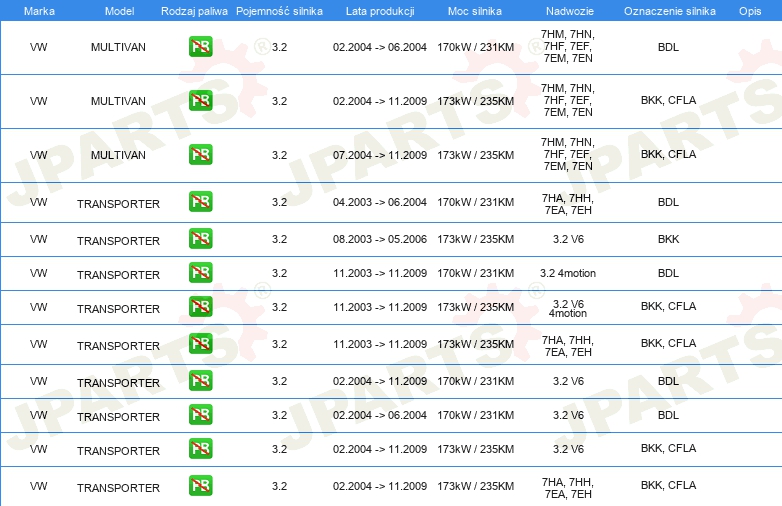This screenshot has height=506, width=782.
Task: Select 'MULTIVAN' in the 07.2004 -> 11.2009 row
Action: (118, 155)
